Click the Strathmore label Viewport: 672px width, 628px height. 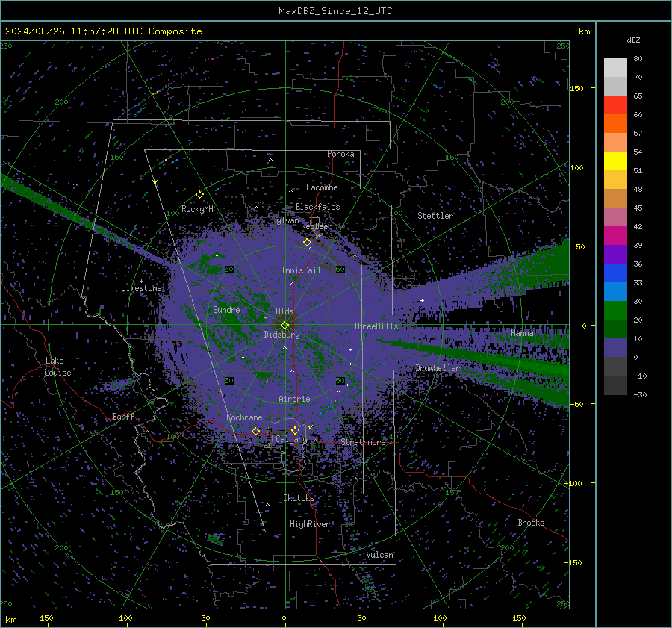(x=363, y=442)
